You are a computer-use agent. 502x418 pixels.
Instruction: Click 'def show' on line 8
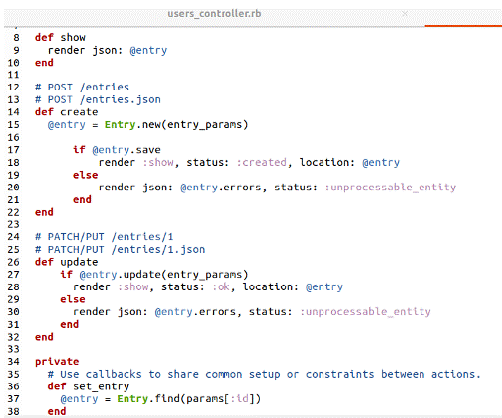point(60,38)
